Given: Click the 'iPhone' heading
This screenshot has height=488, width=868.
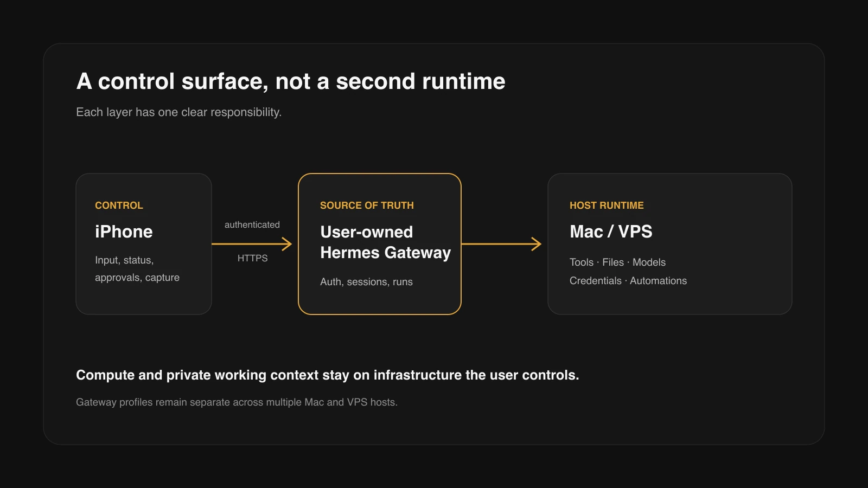Looking at the screenshot, I should click(x=124, y=232).
